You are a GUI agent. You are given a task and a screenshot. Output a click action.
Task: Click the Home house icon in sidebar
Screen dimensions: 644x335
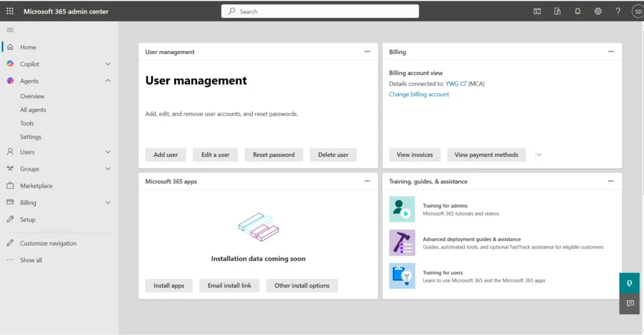tap(10, 47)
